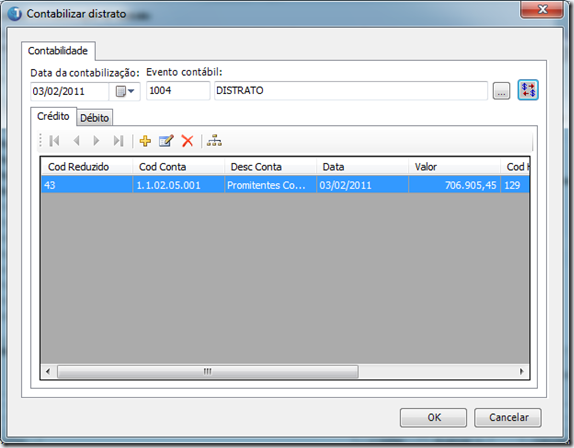Click the horizontal scrollbar thumb
This screenshot has height=448, width=574.
pyautogui.click(x=208, y=371)
